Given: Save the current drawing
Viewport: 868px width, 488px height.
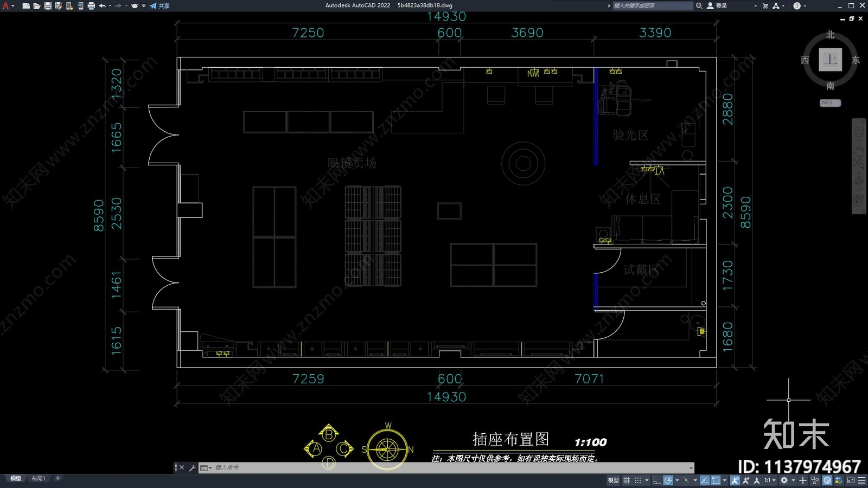Looking at the screenshot, I should (x=48, y=6).
